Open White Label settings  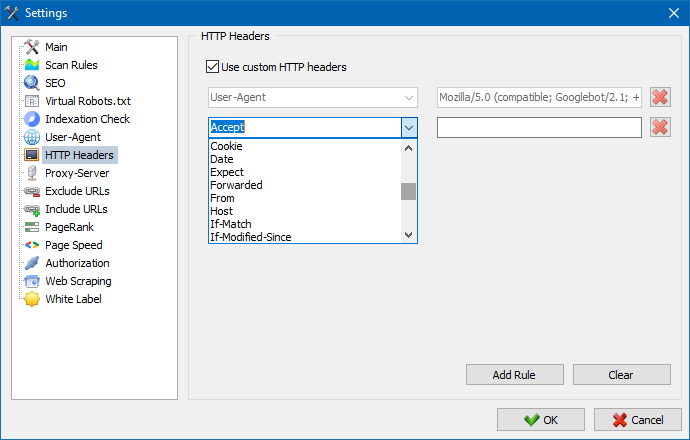pos(73,299)
